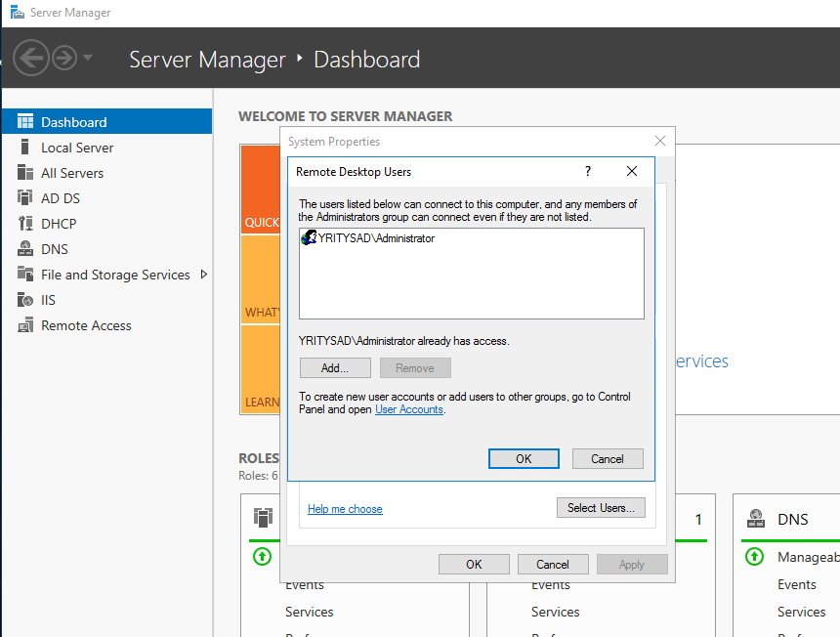Image resolution: width=840 pixels, height=637 pixels.
Task: Click the Server Manager title bar icon
Action: click(18, 12)
